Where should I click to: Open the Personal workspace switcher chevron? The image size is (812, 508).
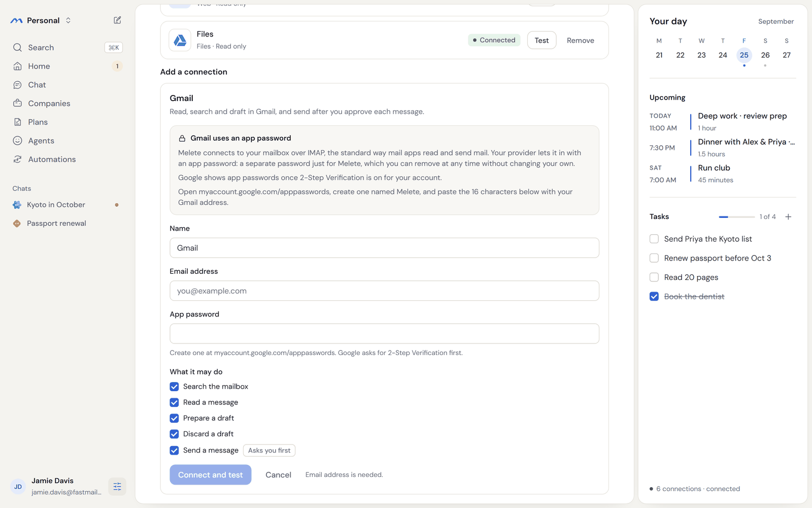[68, 20]
